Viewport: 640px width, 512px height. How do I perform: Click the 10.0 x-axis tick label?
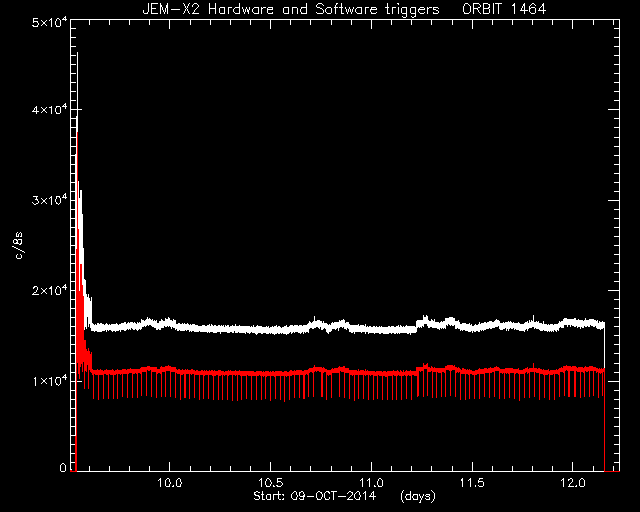(x=169, y=483)
